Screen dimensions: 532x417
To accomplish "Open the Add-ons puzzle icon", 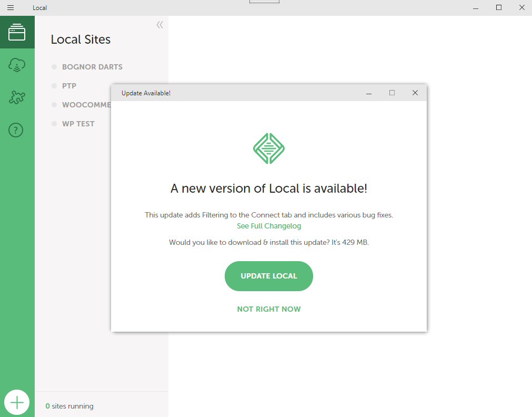I will point(17,97).
